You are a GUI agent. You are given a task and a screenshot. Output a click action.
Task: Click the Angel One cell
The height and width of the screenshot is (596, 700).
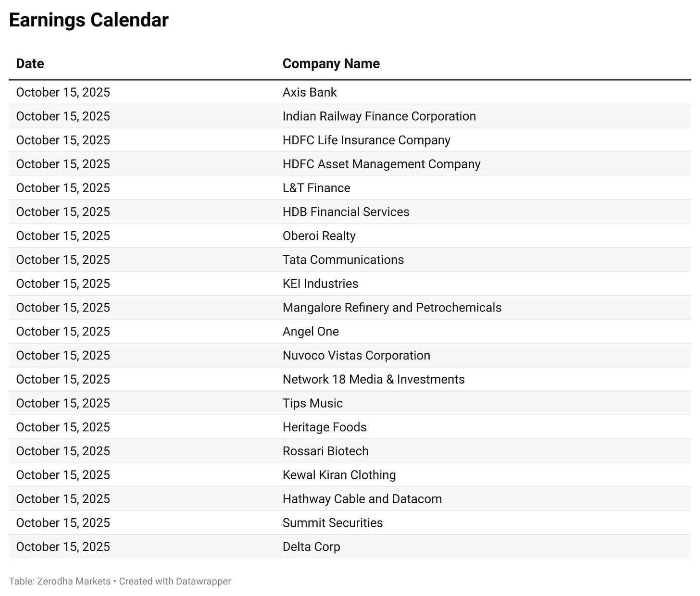click(311, 332)
